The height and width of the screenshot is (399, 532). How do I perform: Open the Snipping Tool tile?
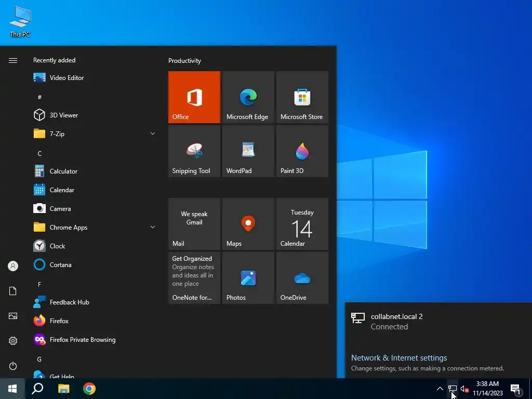pyautogui.click(x=194, y=151)
